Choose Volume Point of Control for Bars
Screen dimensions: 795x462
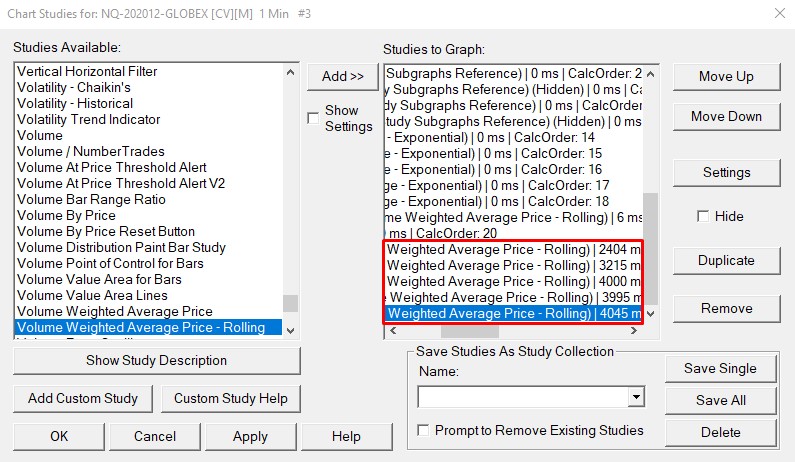click(x=110, y=263)
